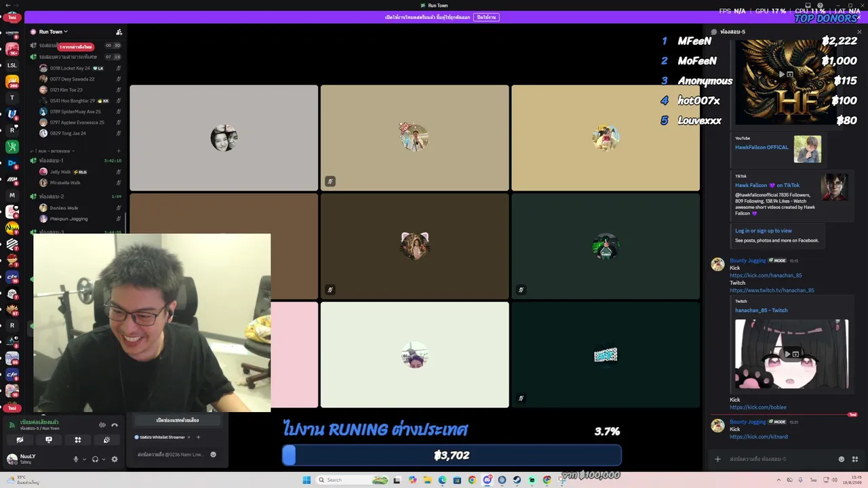Open microphone input options arrow
The height and width of the screenshot is (488, 868).
point(84,459)
